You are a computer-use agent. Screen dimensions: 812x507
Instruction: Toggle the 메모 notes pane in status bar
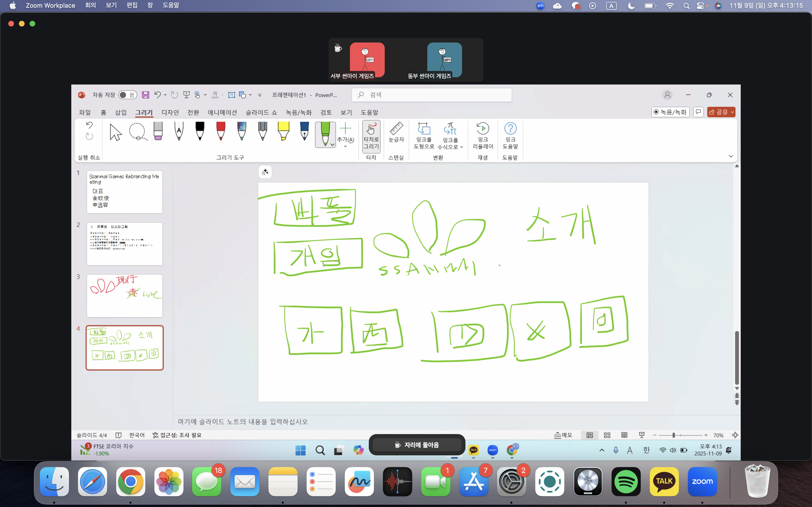(x=563, y=435)
